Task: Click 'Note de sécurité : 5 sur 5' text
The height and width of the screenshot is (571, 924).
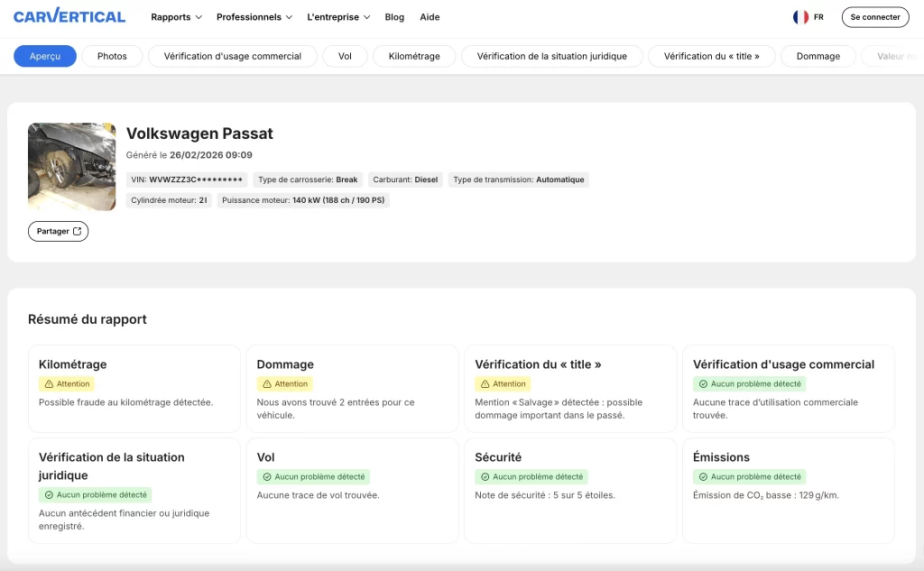Action: pos(544,495)
